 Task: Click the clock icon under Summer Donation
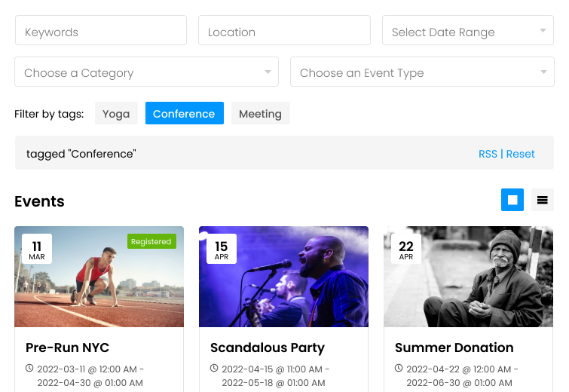(399, 369)
